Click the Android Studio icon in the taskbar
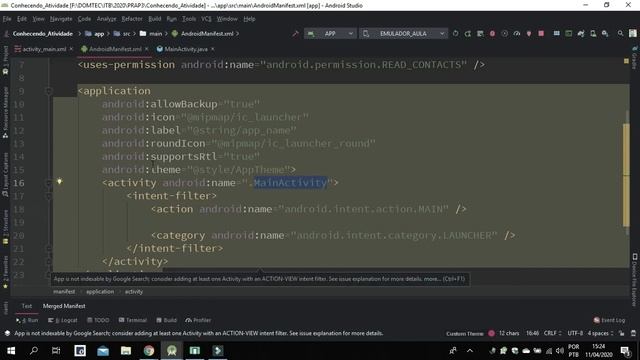The height and width of the screenshot is (360, 640). click(x=172, y=351)
